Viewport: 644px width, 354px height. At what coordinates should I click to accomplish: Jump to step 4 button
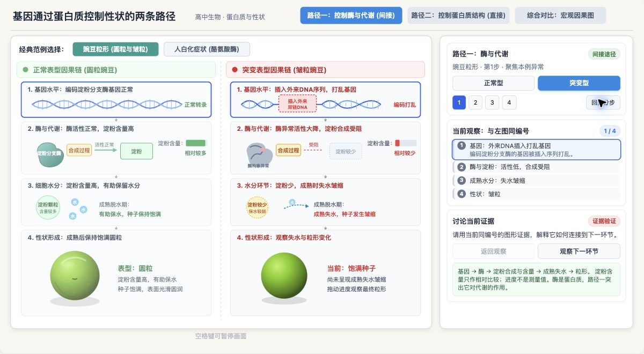[x=509, y=102]
